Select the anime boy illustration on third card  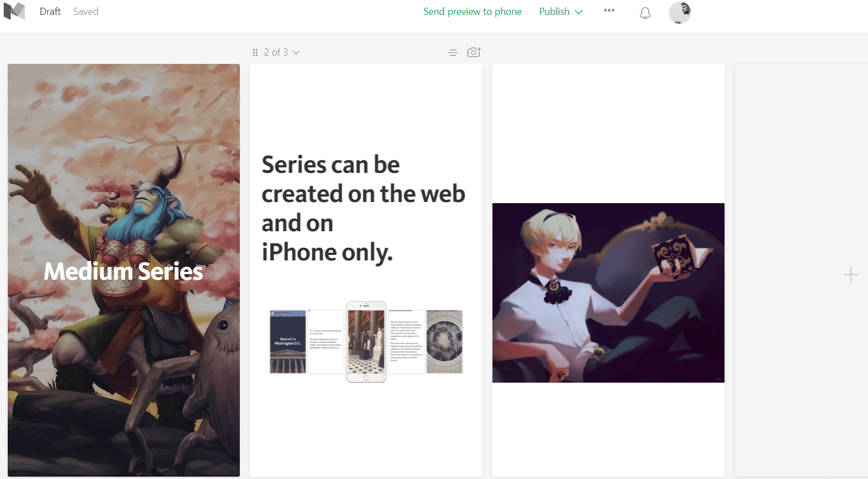pos(608,293)
